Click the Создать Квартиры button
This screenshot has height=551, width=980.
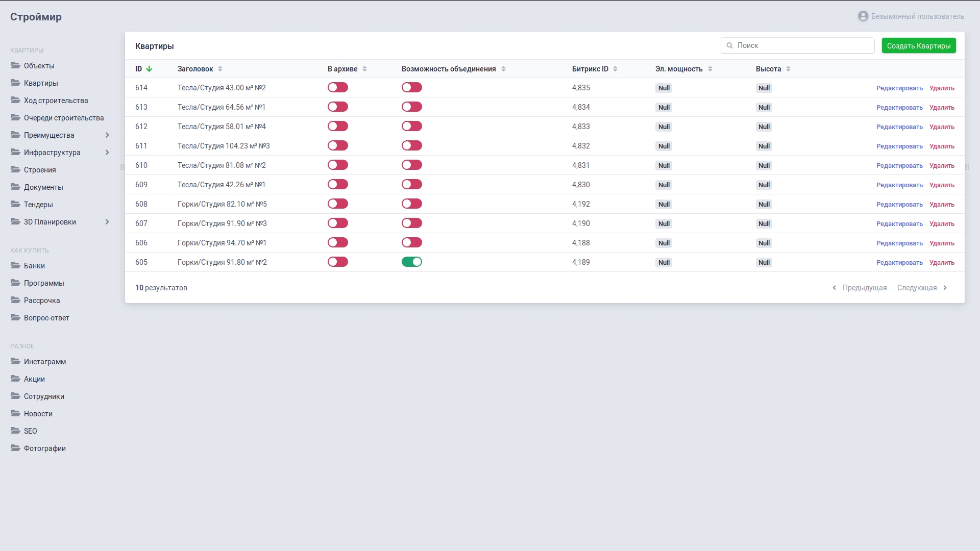tap(919, 46)
